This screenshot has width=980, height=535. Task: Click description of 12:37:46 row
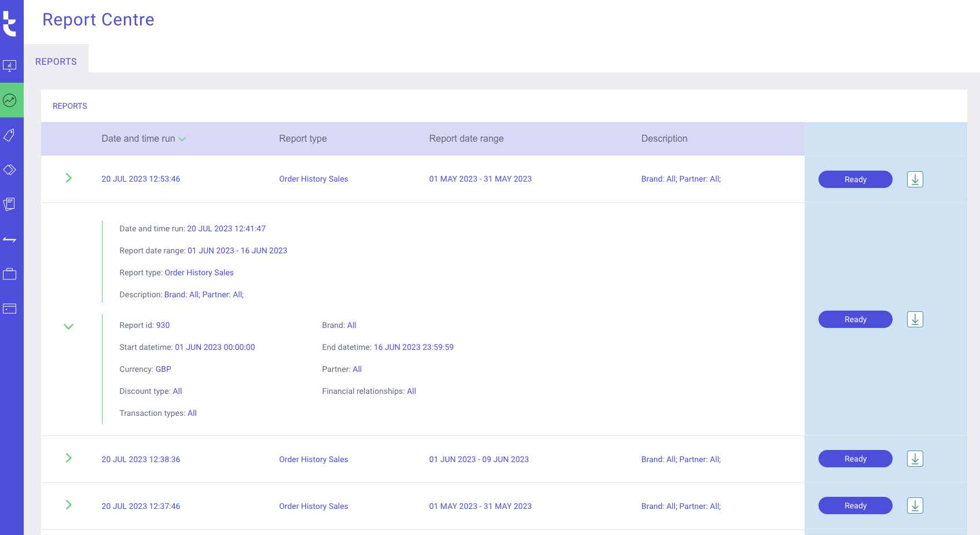point(681,506)
